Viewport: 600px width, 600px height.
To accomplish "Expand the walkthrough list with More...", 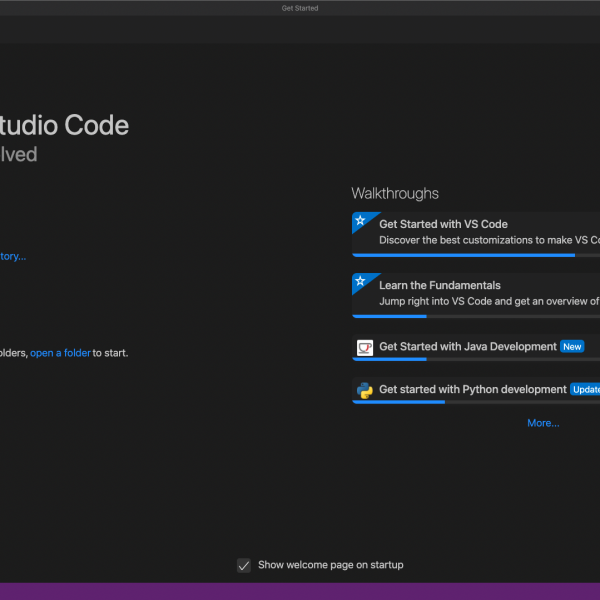I will click(543, 423).
